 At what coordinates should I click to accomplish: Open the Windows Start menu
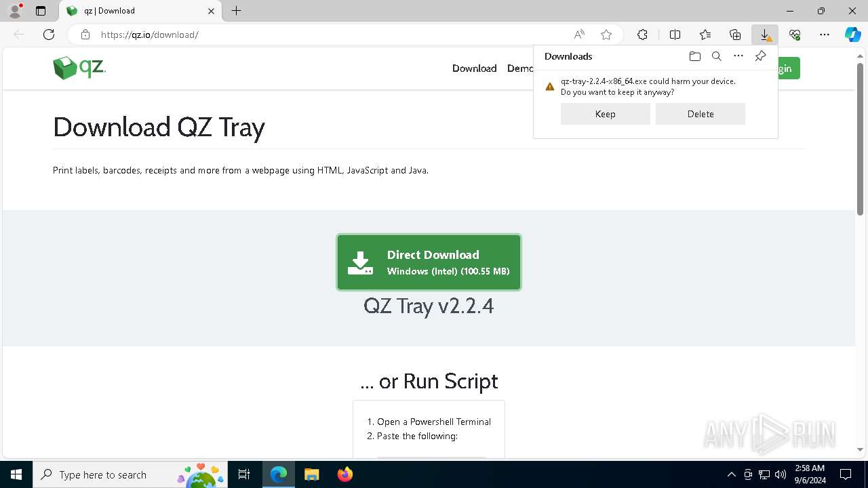point(16,474)
